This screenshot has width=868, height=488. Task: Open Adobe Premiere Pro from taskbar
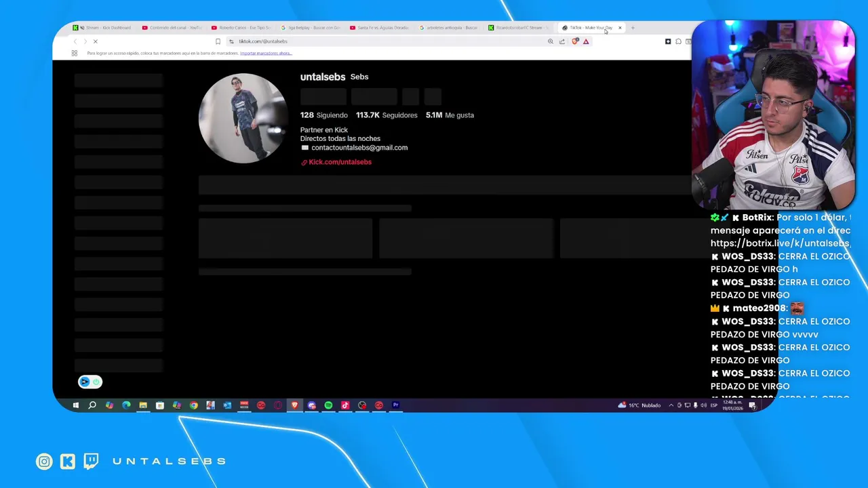pyautogui.click(x=396, y=405)
